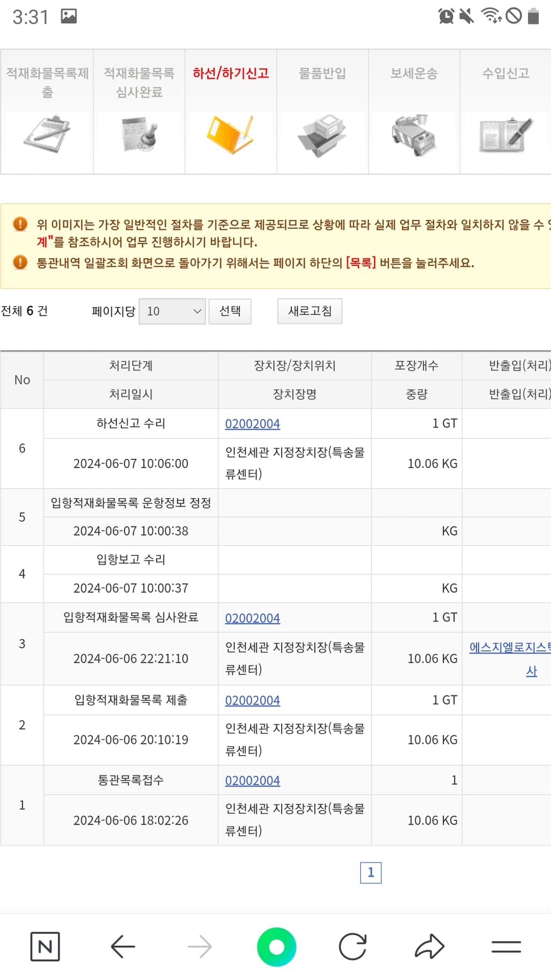This screenshot has height=980, width=551.
Task: Tap the muted sound status icon
Action: point(467,16)
